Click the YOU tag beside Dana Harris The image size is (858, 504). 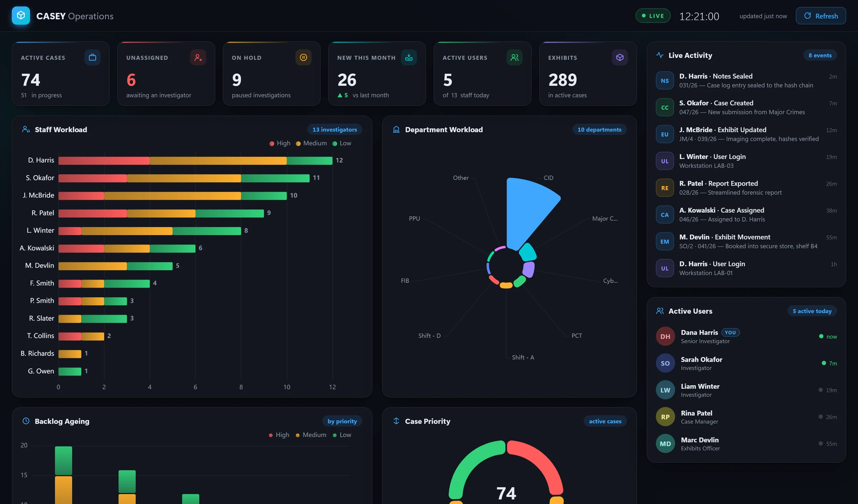pos(730,332)
